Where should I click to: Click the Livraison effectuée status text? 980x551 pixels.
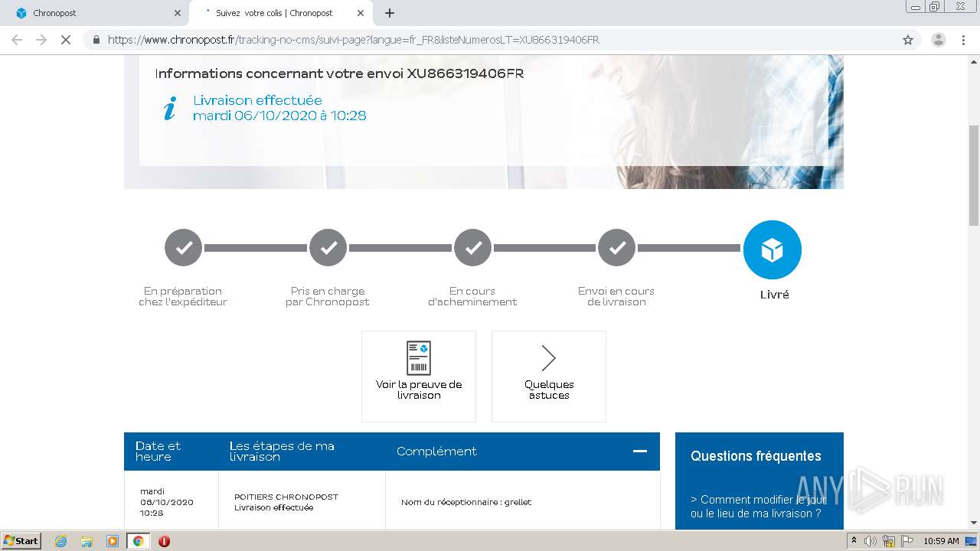click(257, 100)
